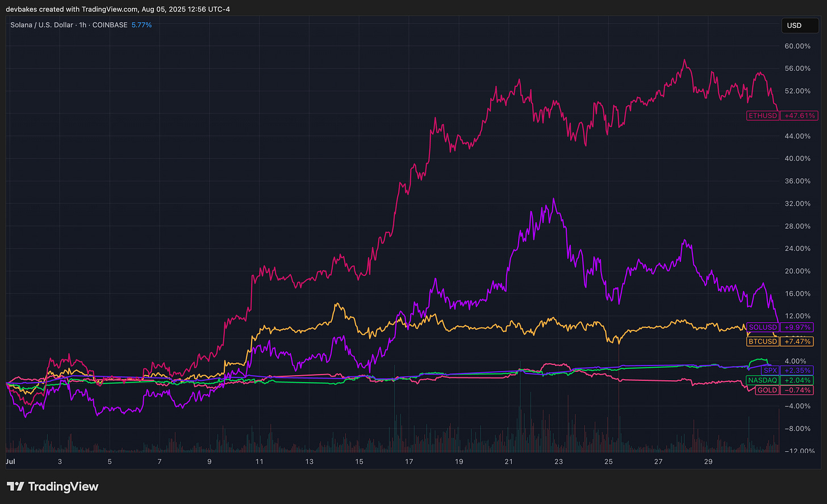
Task: Click the −0.74% GOLD value tag
Action: pyautogui.click(x=797, y=390)
